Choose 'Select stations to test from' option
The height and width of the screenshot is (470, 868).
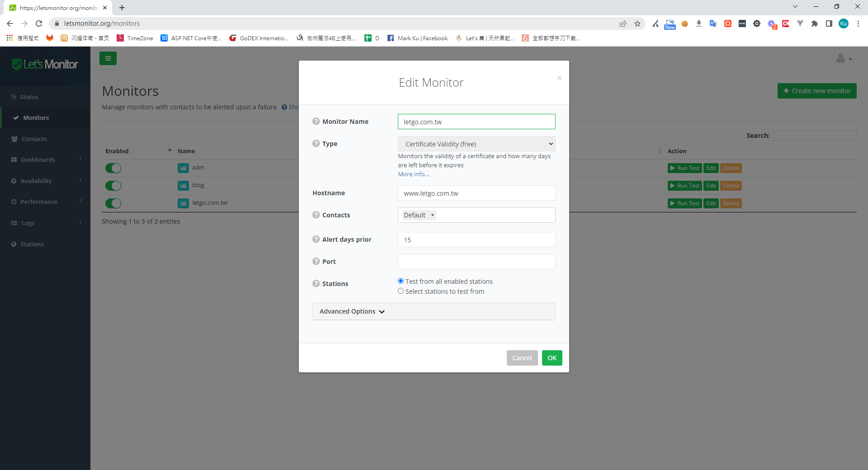pyautogui.click(x=401, y=291)
